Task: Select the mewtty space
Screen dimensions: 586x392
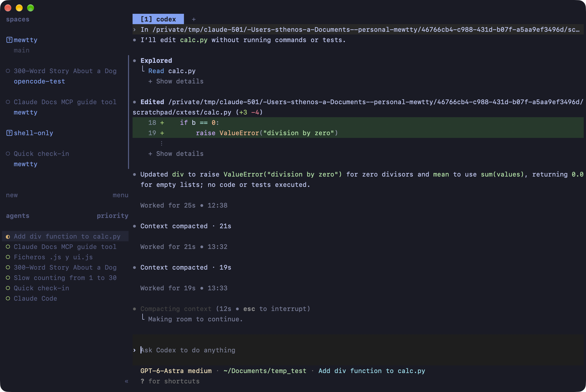Action: (x=26, y=40)
